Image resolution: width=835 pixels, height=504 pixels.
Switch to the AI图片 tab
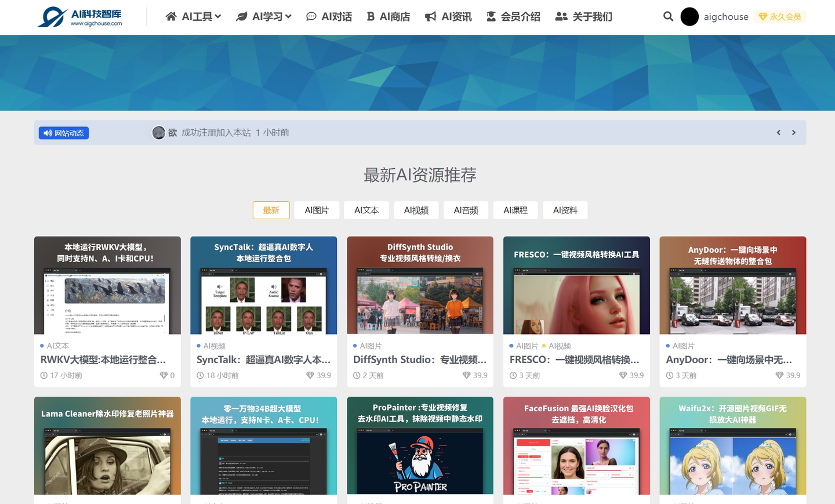click(x=317, y=211)
